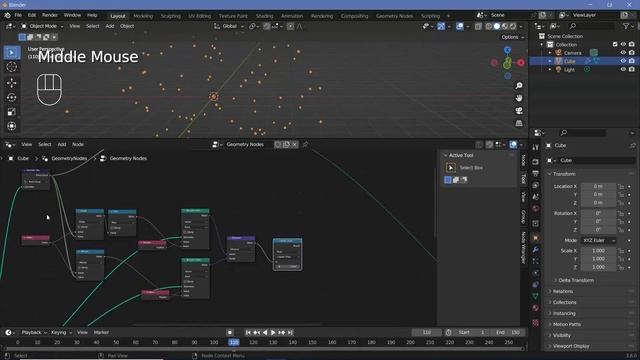
Task: Select the Scale tool in viewport toolbar
Action: pyautogui.click(x=11, y=112)
